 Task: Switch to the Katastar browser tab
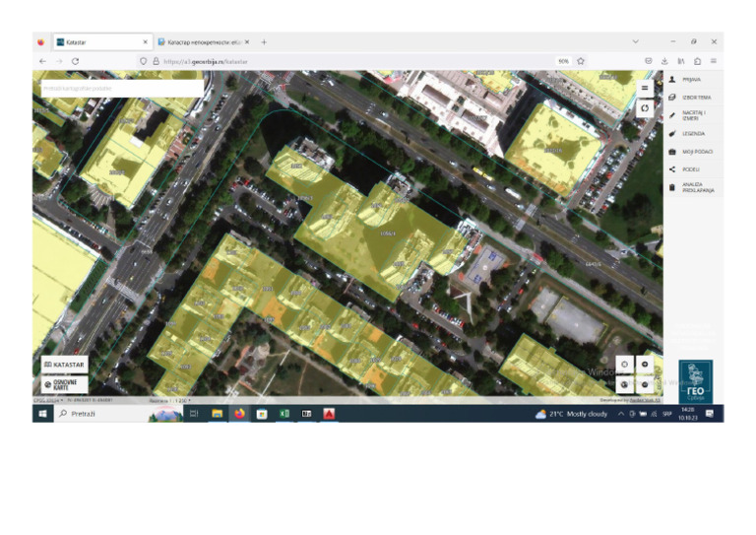coord(102,42)
